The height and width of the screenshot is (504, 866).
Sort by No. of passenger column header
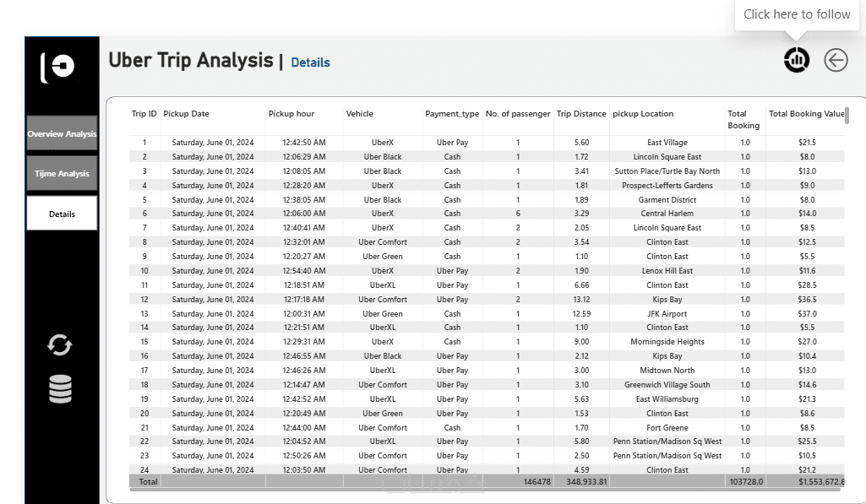pyautogui.click(x=518, y=114)
